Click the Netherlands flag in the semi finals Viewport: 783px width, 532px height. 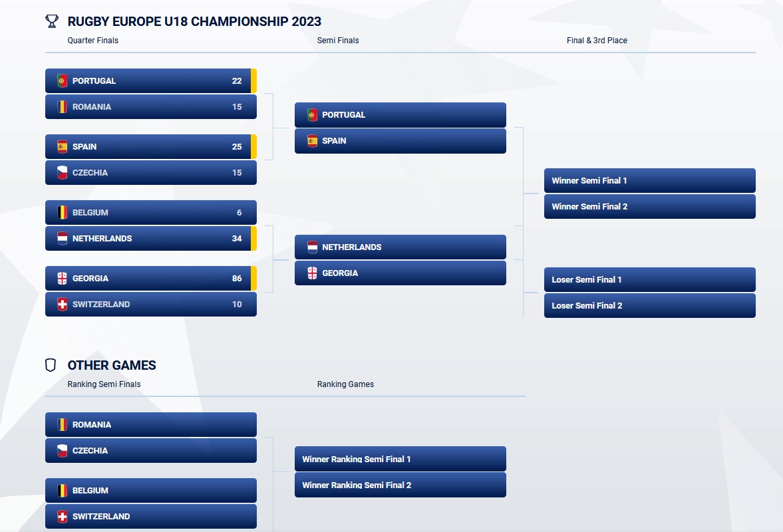coord(312,247)
